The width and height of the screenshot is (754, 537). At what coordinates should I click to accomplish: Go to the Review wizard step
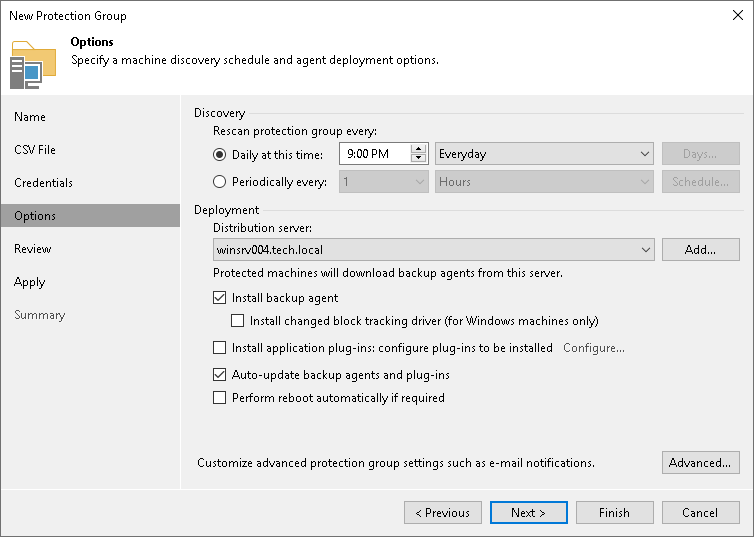click(32, 249)
